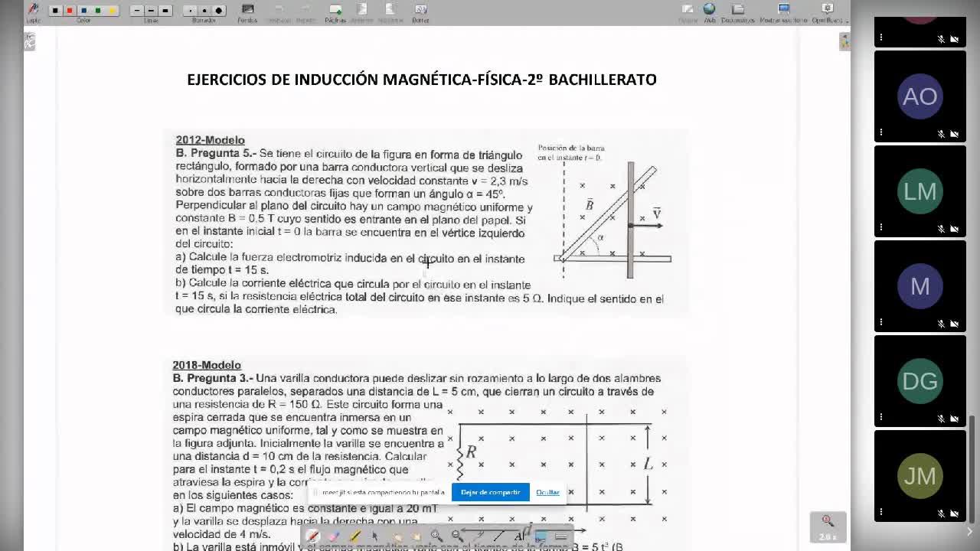Open the OpenBoard menu
The width and height of the screenshot is (980, 551).
tap(828, 12)
